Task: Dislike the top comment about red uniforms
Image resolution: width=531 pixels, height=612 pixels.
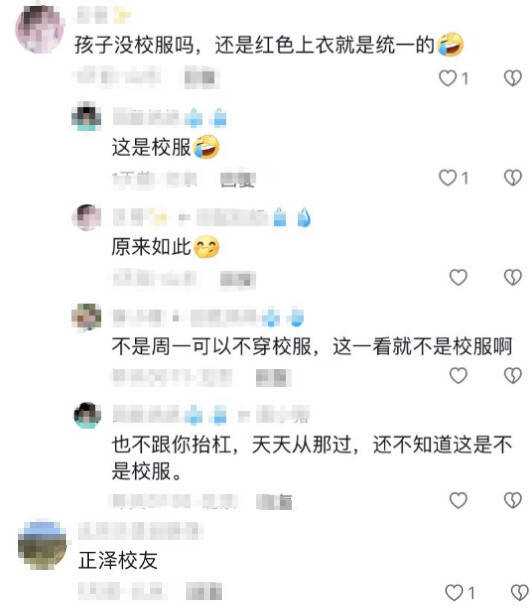Action: tap(513, 78)
